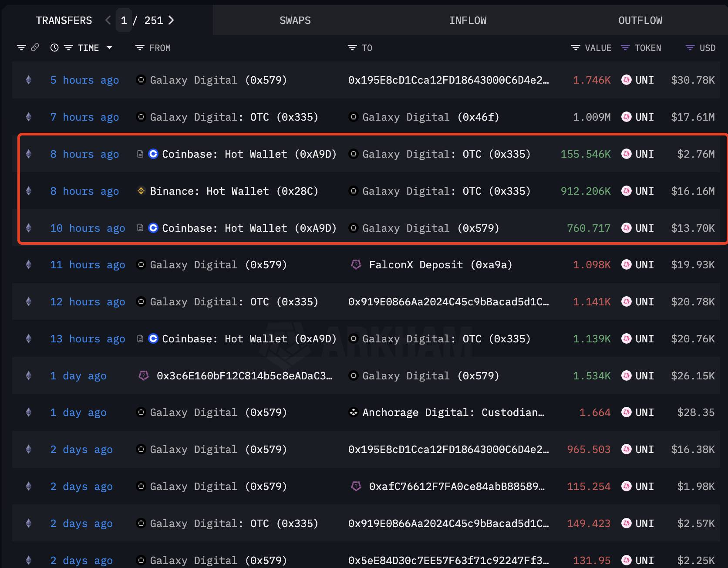Viewport: 728px width, 568px height.
Task: Click Binance Hot Wallet logo icon
Action: click(141, 191)
